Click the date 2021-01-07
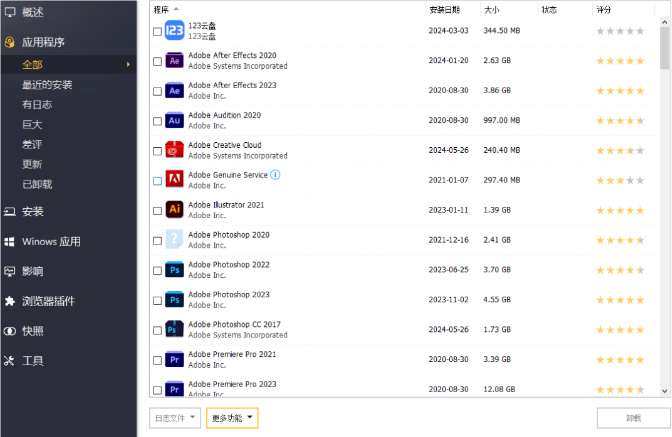672x437 pixels. pos(448,180)
